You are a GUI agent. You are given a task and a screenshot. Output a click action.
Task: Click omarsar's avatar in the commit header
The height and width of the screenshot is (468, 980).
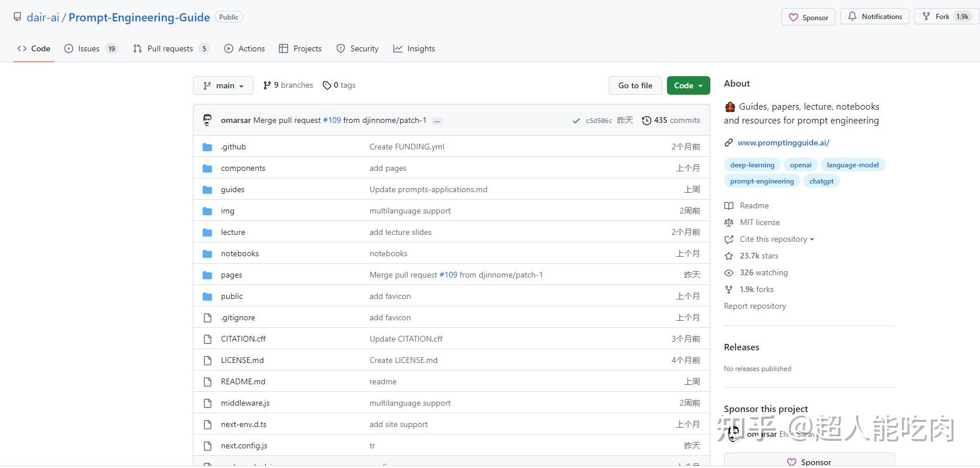[x=207, y=120]
